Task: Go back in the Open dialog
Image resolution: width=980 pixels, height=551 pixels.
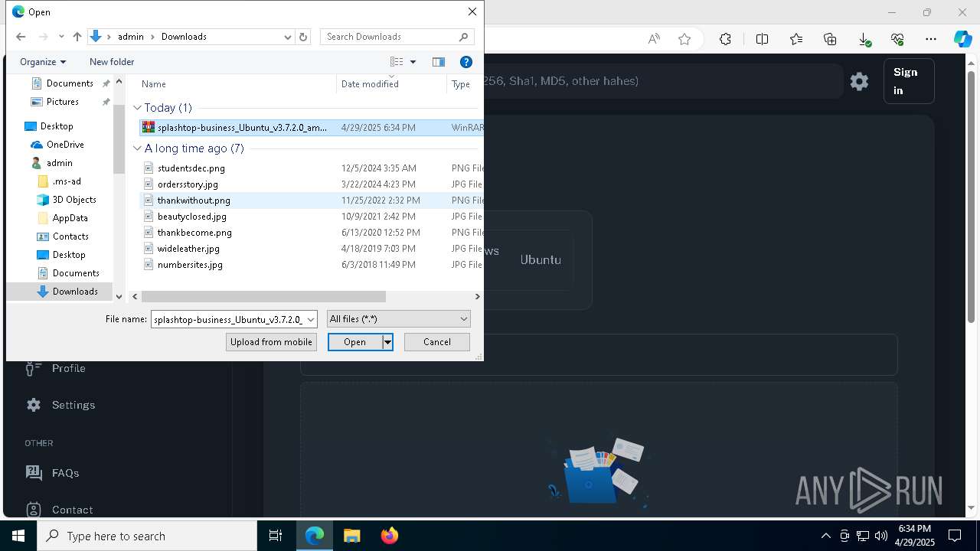Action: [x=21, y=37]
